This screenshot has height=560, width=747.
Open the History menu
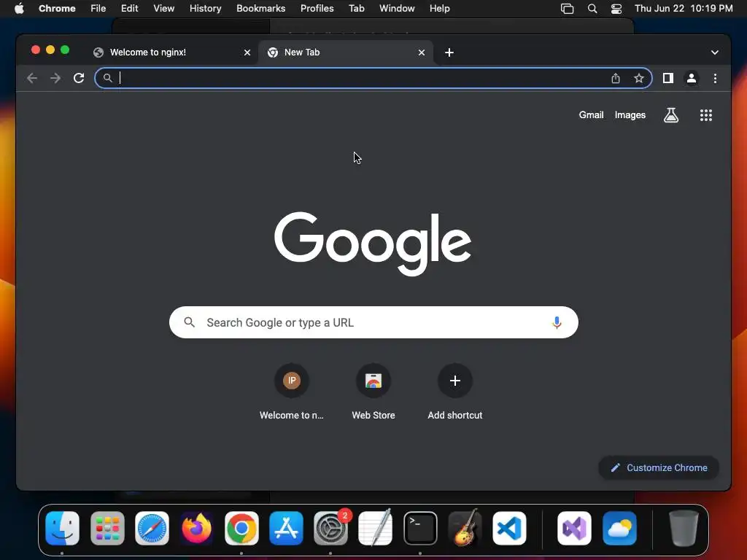(x=205, y=9)
